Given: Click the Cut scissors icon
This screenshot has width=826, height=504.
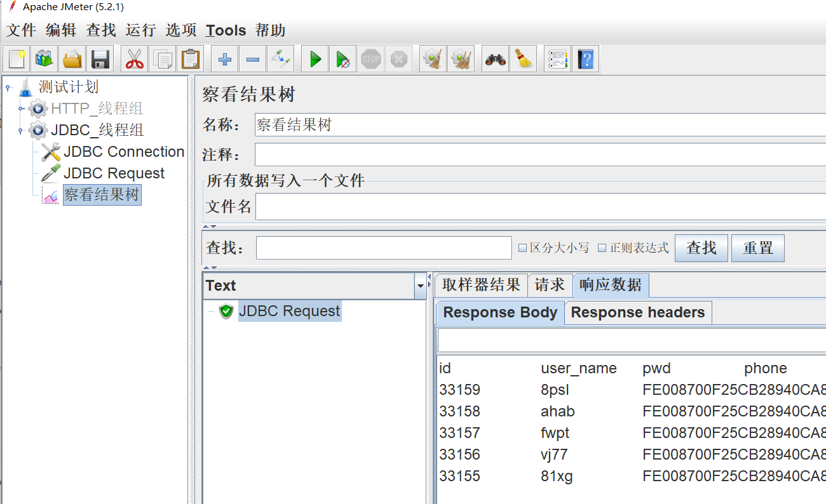Looking at the screenshot, I should (x=134, y=60).
